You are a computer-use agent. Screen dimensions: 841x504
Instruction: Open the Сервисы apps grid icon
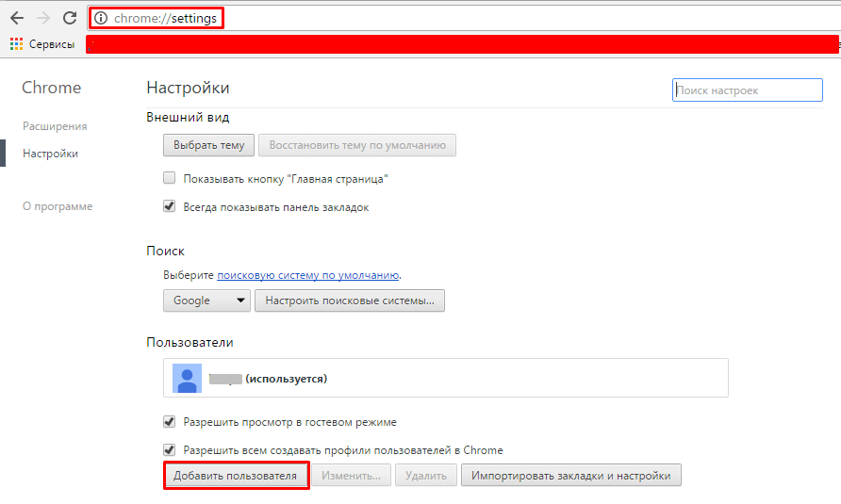click(x=16, y=44)
